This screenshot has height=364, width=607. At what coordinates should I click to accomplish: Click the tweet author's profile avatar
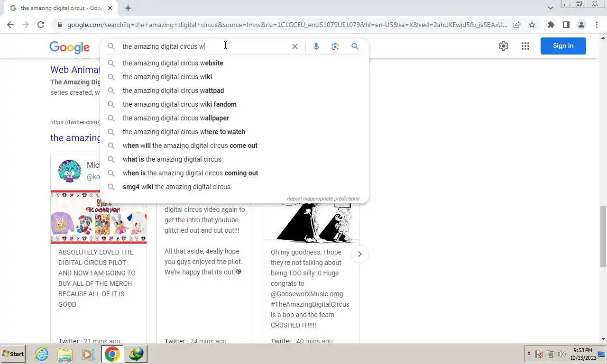70,171
